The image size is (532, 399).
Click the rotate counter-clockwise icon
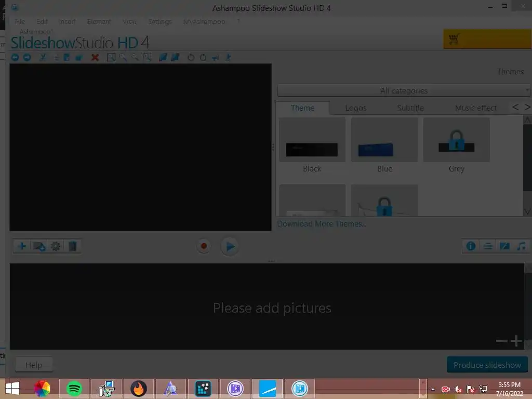click(x=191, y=57)
